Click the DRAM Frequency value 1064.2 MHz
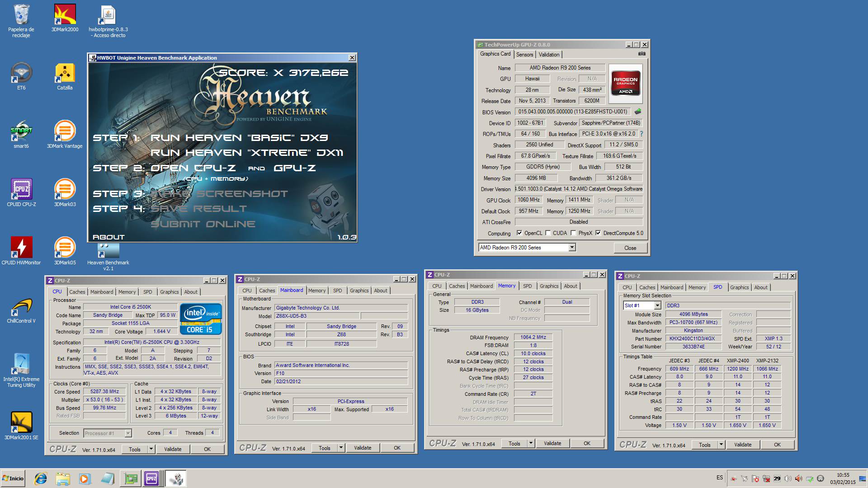Image resolution: width=868 pixels, height=488 pixels. coord(533,338)
